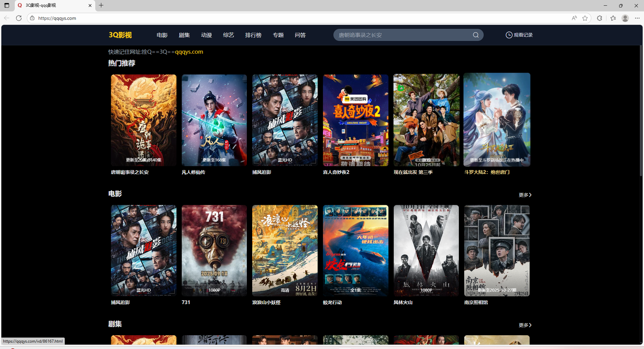Click the page vertical scrollbar
The image size is (644, 349).
click(x=641, y=110)
